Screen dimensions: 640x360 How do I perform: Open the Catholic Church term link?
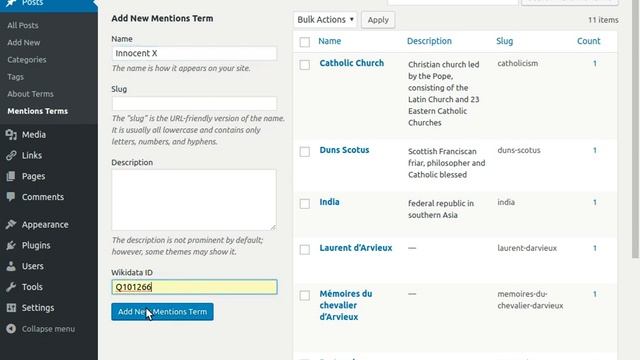point(352,63)
